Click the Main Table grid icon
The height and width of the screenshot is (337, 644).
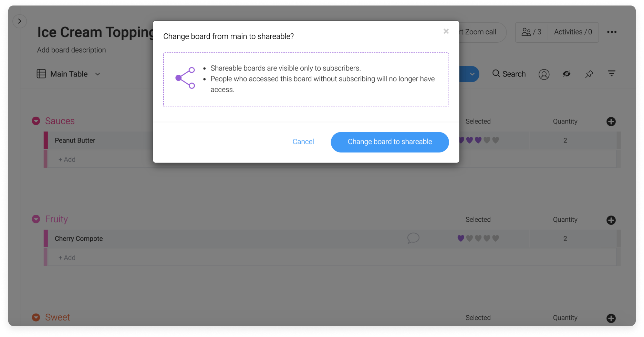point(41,74)
